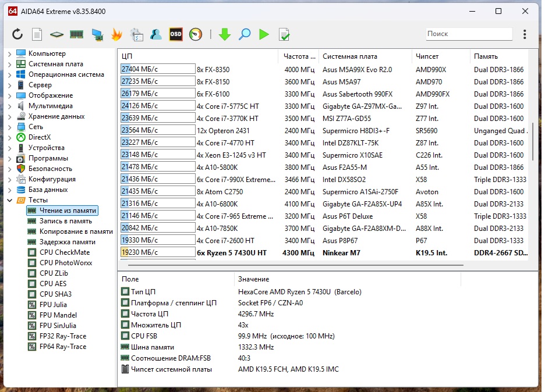Open the FP32 Ray-Trace test
This screenshot has width=545, height=392.
point(63,336)
